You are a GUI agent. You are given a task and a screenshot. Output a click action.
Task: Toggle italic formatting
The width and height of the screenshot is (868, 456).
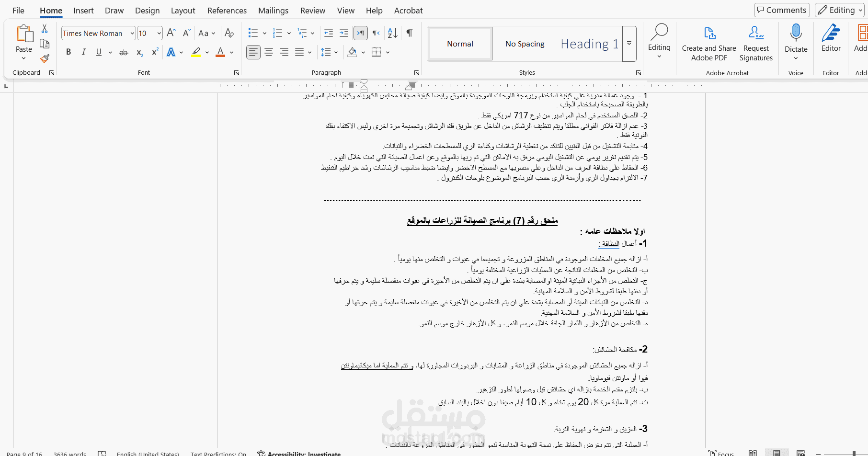pos(84,52)
